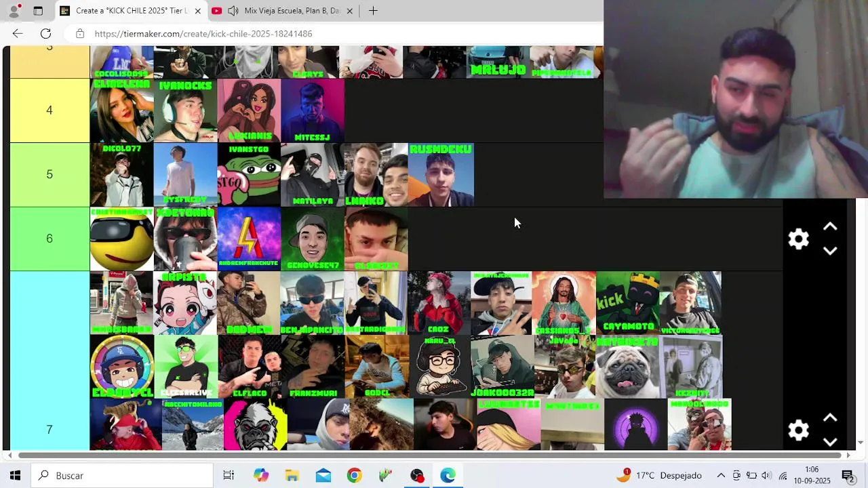This screenshot has height=488, width=868.
Task: Select the MRLUJO car image
Action: (x=498, y=62)
